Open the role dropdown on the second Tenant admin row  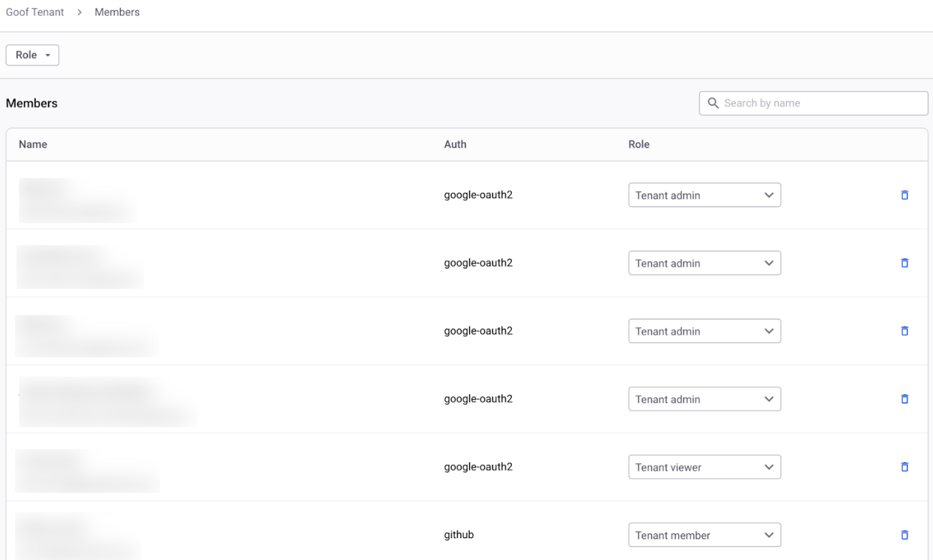coord(704,263)
